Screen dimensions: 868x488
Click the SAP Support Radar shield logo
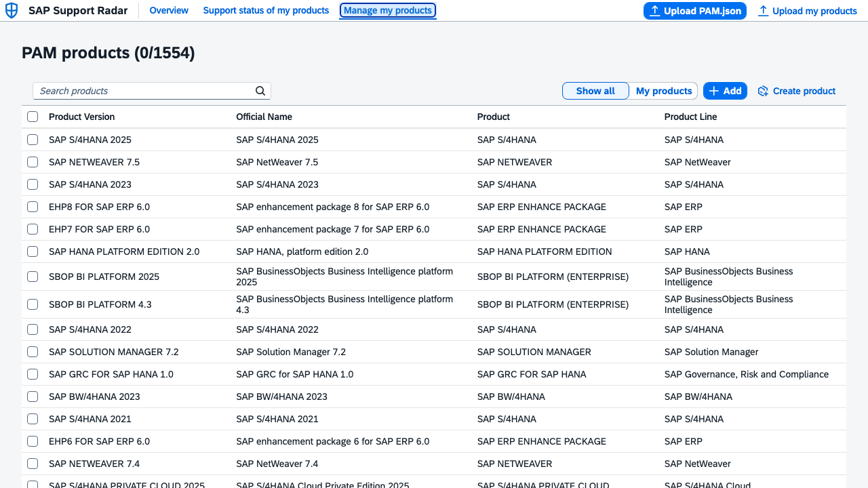[x=12, y=11]
